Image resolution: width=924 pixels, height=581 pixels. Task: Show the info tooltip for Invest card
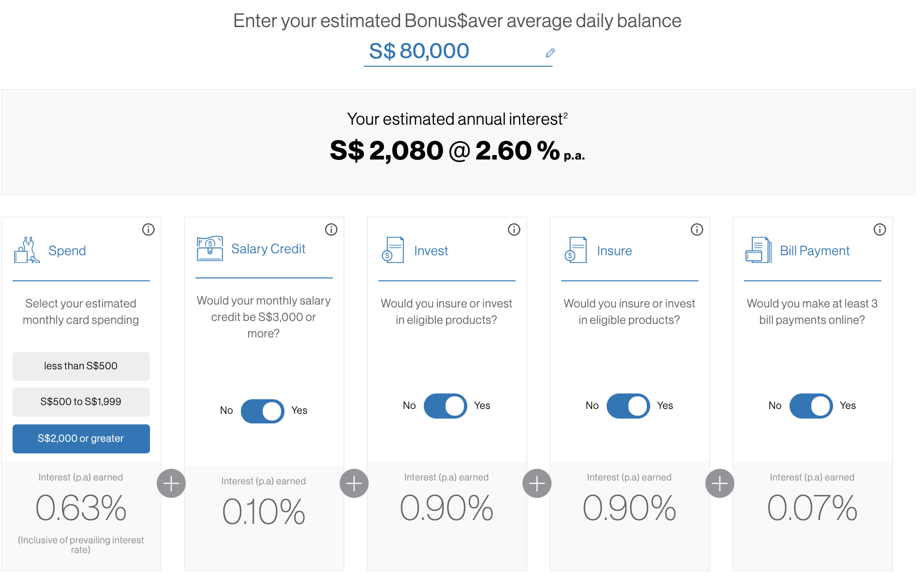[514, 230]
